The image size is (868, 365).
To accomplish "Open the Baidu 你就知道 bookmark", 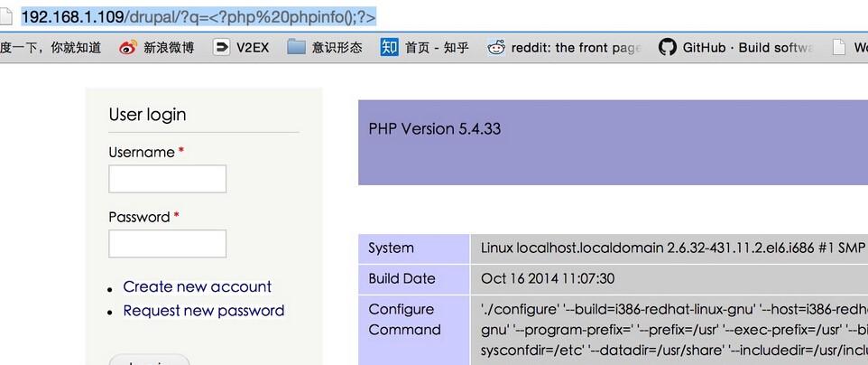I will (51, 48).
